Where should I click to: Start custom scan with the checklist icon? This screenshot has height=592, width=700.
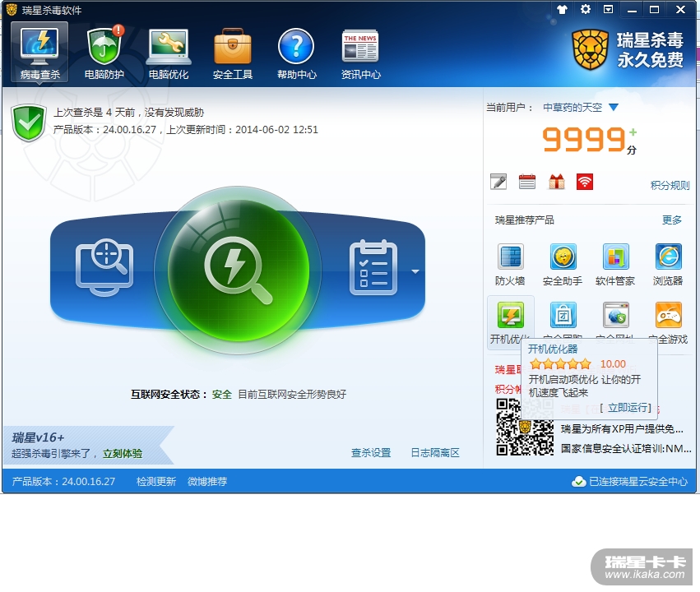pyautogui.click(x=373, y=268)
